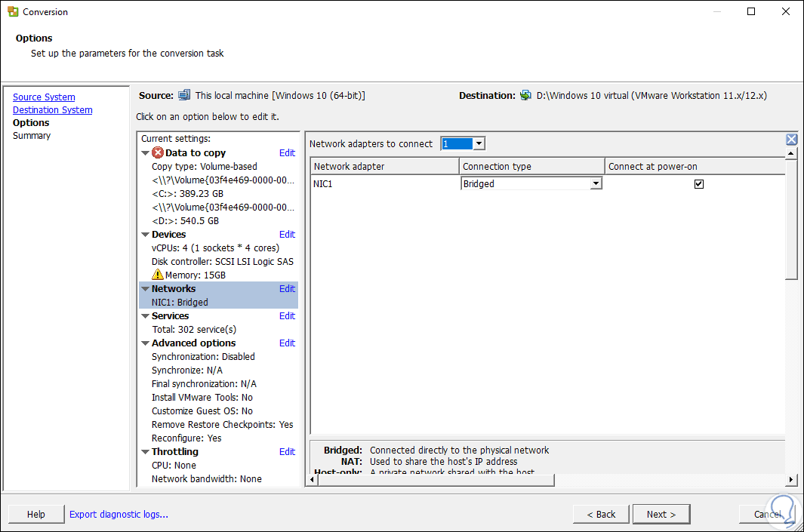Viewport: 804px width, 532px height.
Task: Select 'Reconfigure: Yes' entry
Action: click(186, 438)
